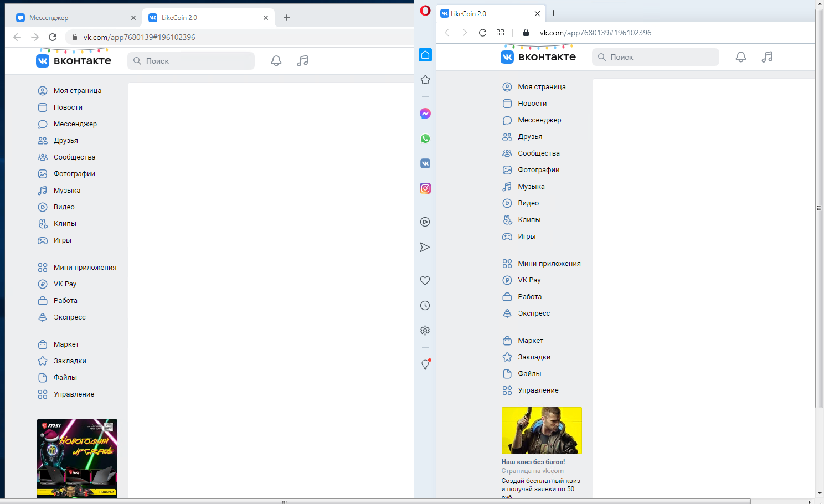
Task: Open VK notifications bell in the Opera window
Action: [x=741, y=57]
